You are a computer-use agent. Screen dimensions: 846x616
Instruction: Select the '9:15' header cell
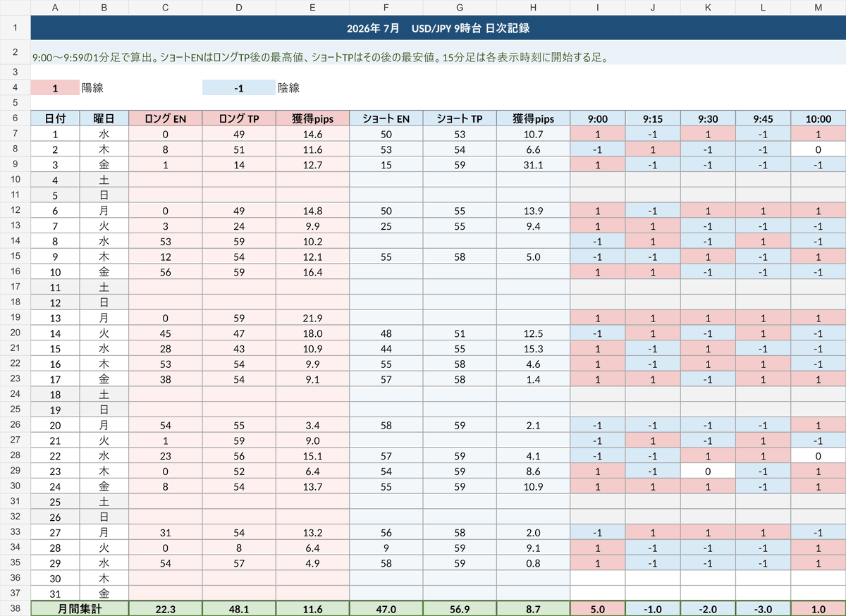(x=652, y=118)
